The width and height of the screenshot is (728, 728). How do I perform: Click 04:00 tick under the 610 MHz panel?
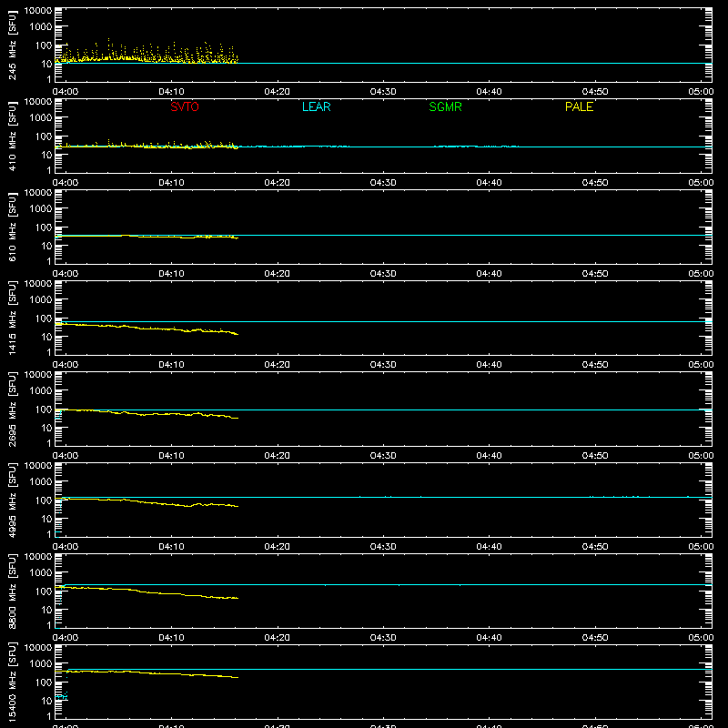66,274
